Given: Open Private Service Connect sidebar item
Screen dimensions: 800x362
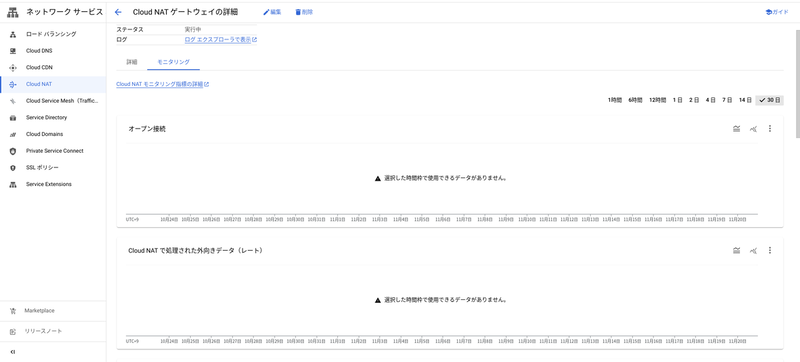Looking at the screenshot, I should (53, 151).
